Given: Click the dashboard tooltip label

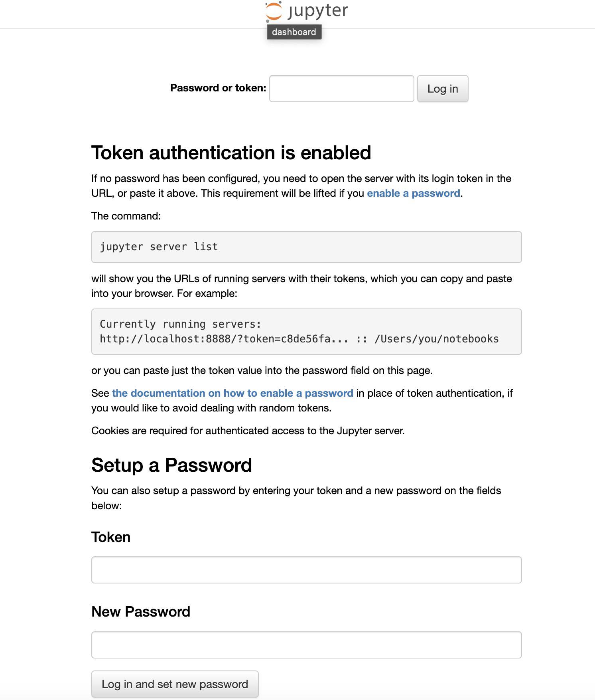Looking at the screenshot, I should (x=294, y=32).
